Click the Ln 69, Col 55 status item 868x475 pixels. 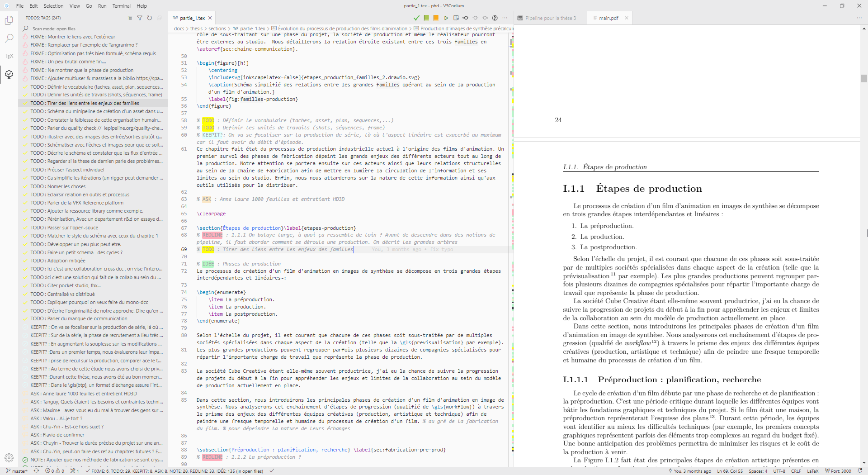[730, 471]
